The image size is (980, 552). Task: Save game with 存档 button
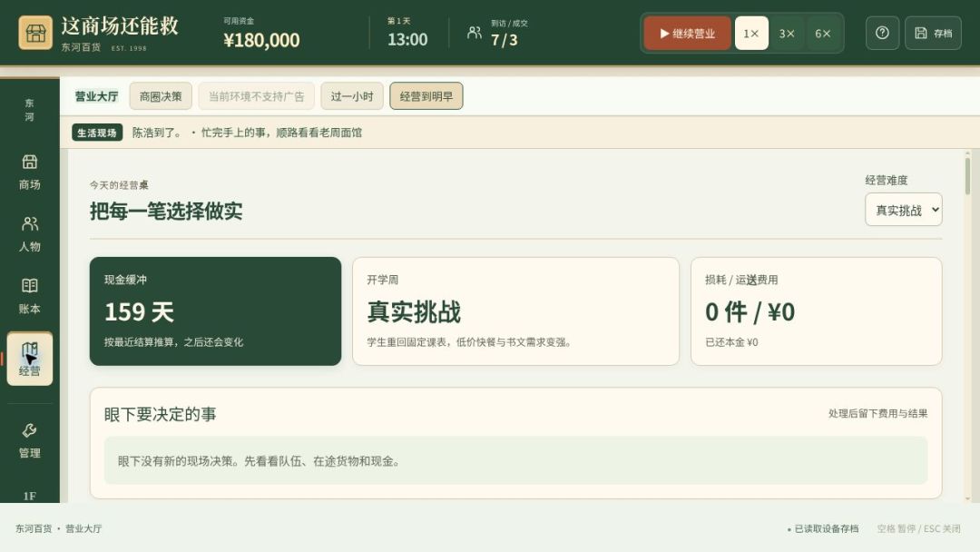tap(933, 33)
